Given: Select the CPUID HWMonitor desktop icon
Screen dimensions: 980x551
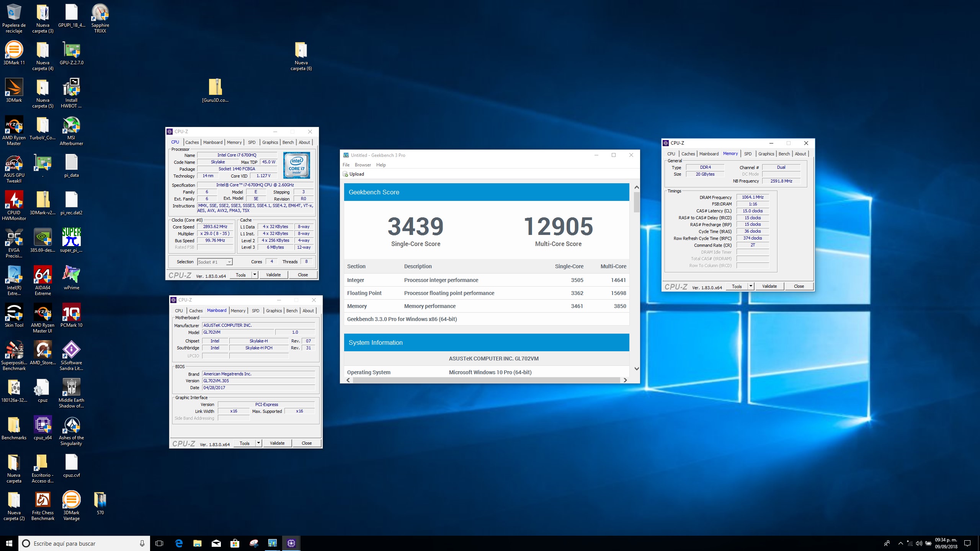Looking at the screenshot, I should (14, 206).
